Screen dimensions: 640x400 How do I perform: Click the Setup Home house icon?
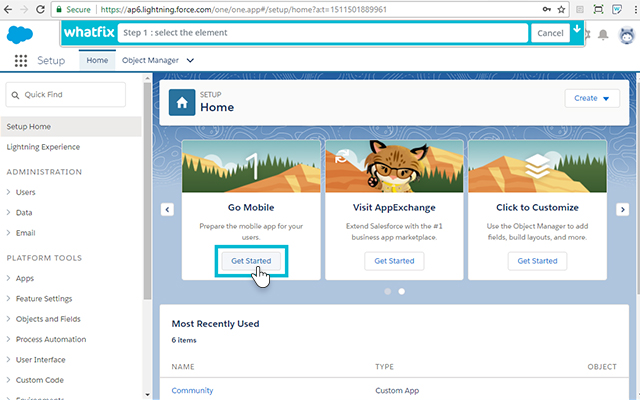(x=182, y=102)
